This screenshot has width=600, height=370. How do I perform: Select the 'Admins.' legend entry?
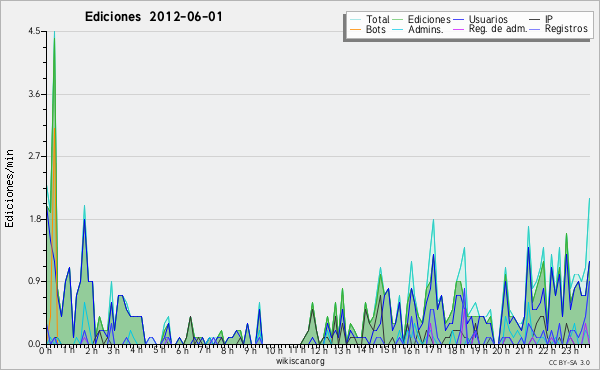[426, 29]
